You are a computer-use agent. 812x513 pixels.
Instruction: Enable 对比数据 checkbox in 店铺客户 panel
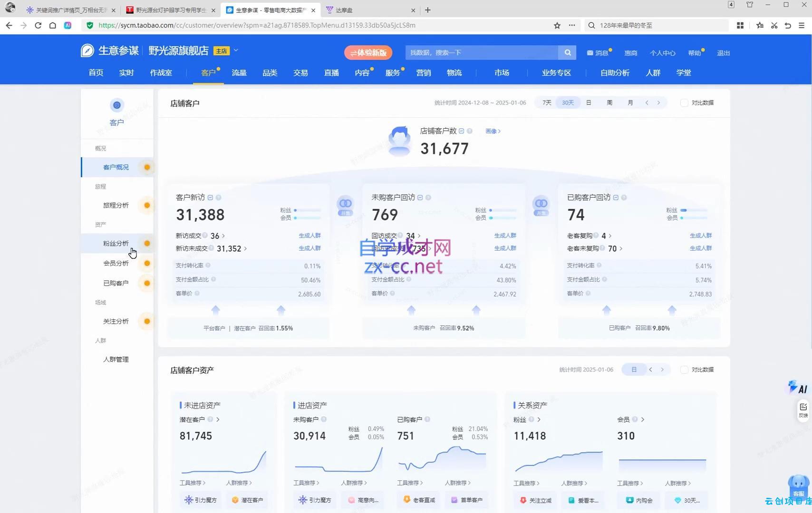(684, 103)
